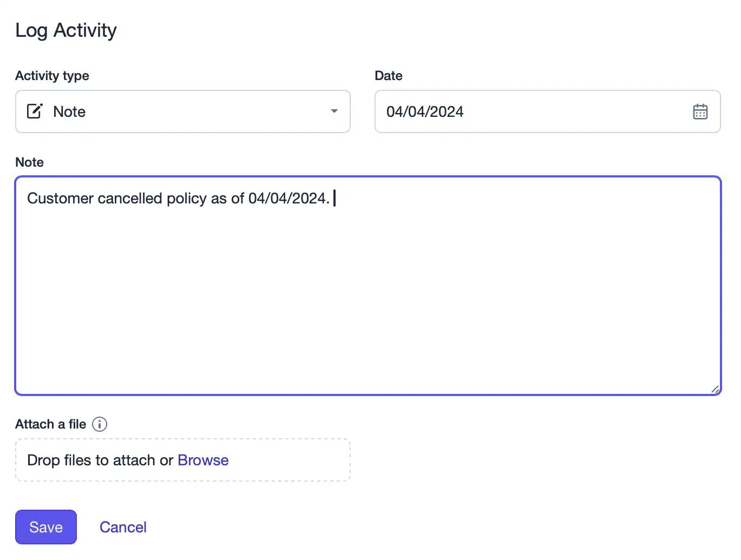Screen dimensions: 741x560
Task: Click the Browse link to attach files
Action: pyautogui.click(x=203, y=460)
